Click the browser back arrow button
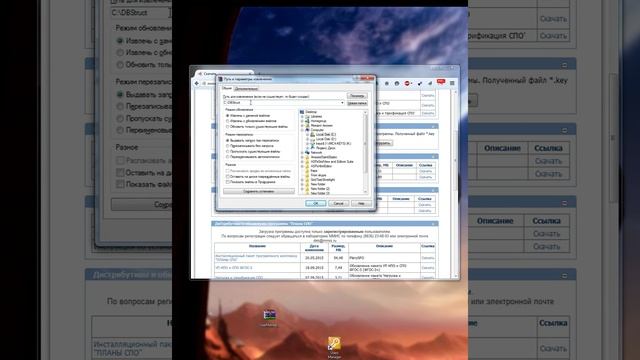This screenshot has width=640, height=360. pos(197,83)
